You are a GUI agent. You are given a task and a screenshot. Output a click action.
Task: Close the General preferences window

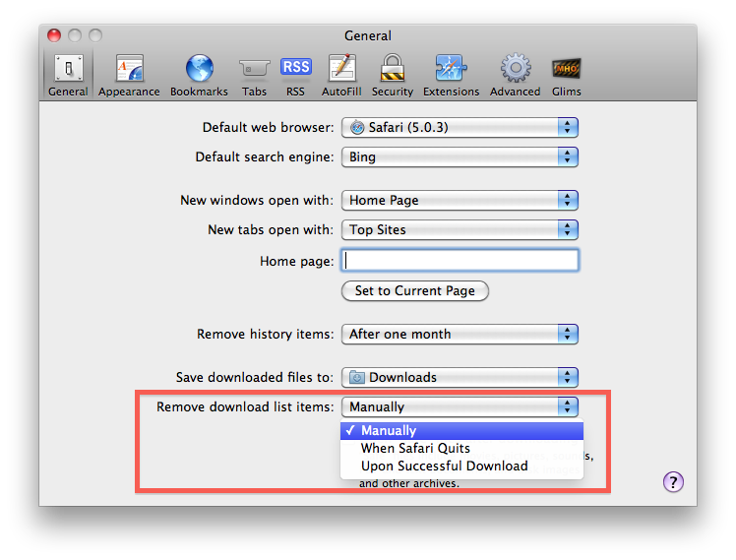click(x=54, y=35)
